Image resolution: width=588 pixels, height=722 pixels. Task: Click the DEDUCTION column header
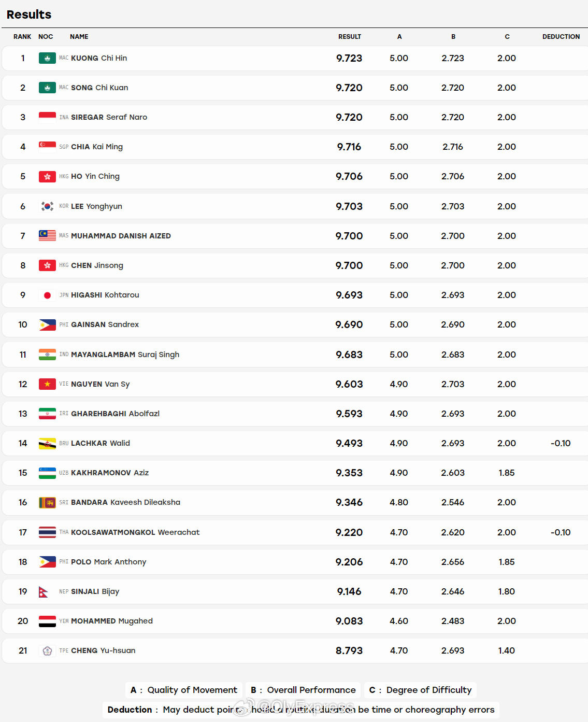coord(561,37)
